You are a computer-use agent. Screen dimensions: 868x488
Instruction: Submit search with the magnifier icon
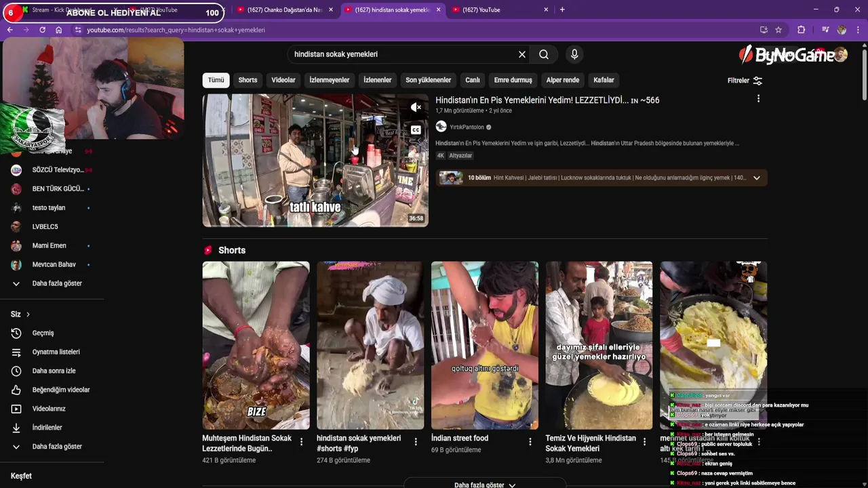tap(544, 54)
